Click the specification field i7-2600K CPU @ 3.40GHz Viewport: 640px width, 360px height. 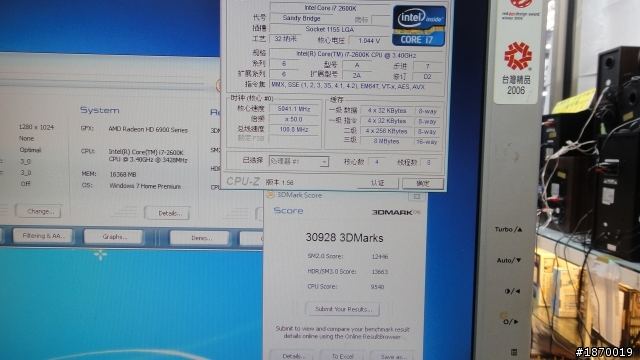pyautogui.click(x=356, y=54)
